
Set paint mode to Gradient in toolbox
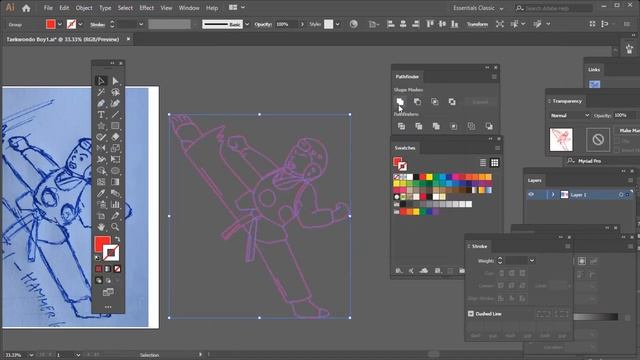(108, 269)
